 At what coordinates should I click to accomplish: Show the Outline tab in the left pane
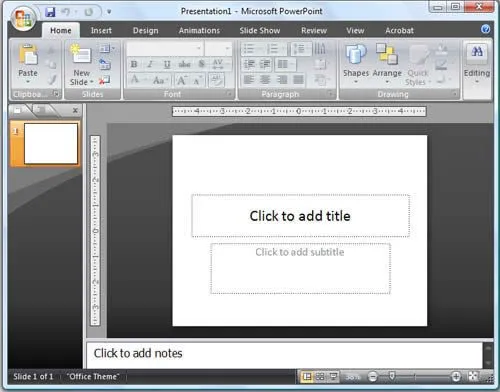(40, 110)
